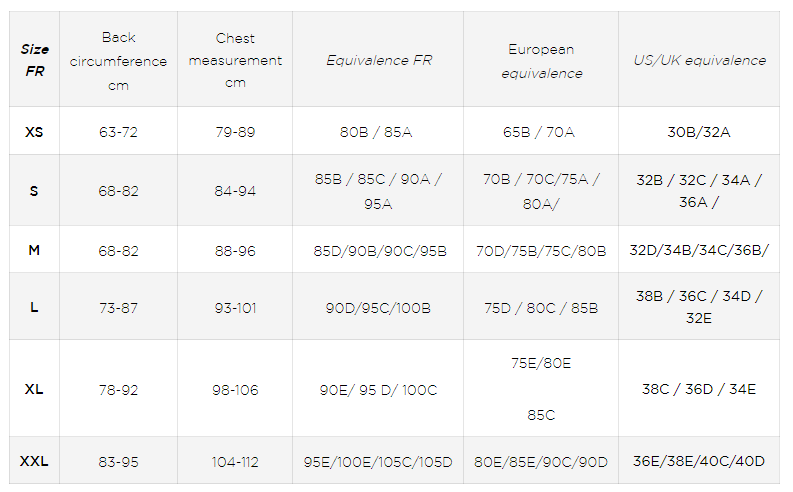Select the 88-96 chest measurement cell
793x492 pixels.
(235, 250)
